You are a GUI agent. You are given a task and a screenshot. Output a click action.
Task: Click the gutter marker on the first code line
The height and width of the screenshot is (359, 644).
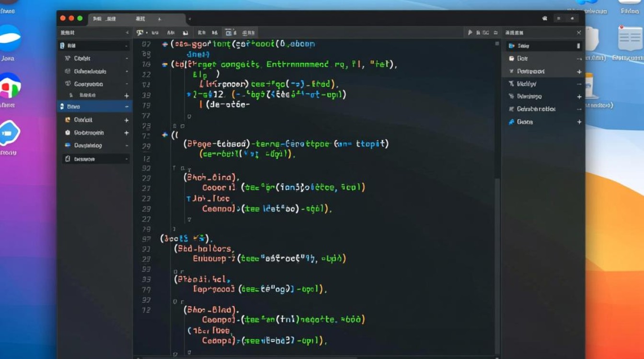pyautogui.click(x=165, y=44)
